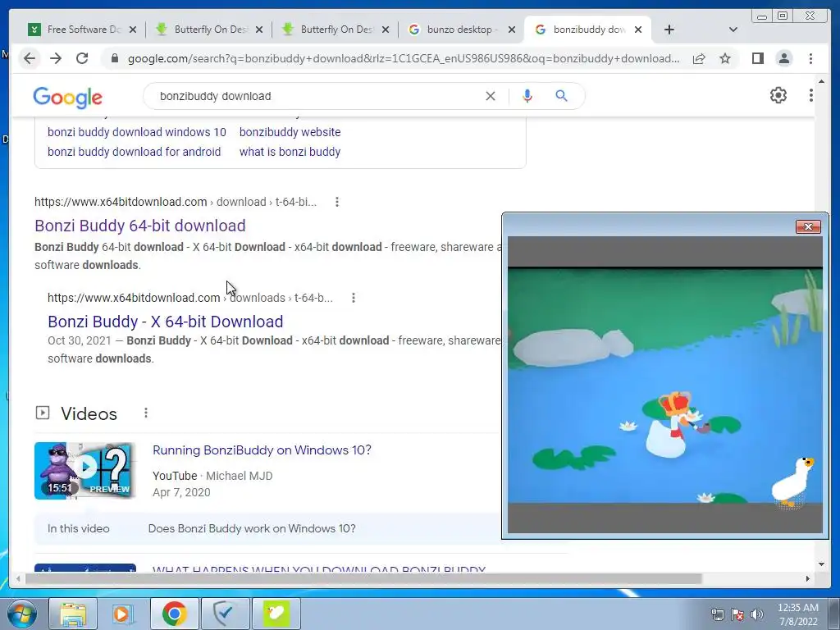This screenshot has height=630, width=840.
Task: Jump to Does Bonzi Buddy work on Windows 10
Action: point(252,528)
